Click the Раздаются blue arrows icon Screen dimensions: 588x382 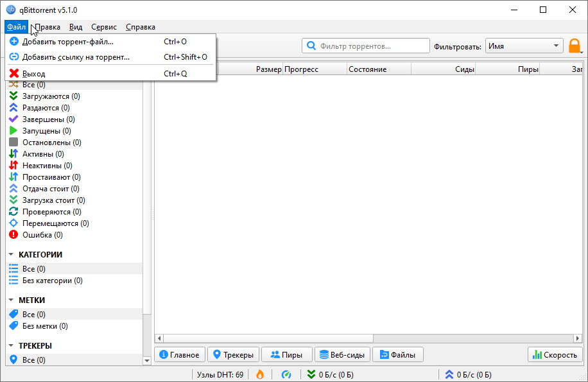pos(13,108)
